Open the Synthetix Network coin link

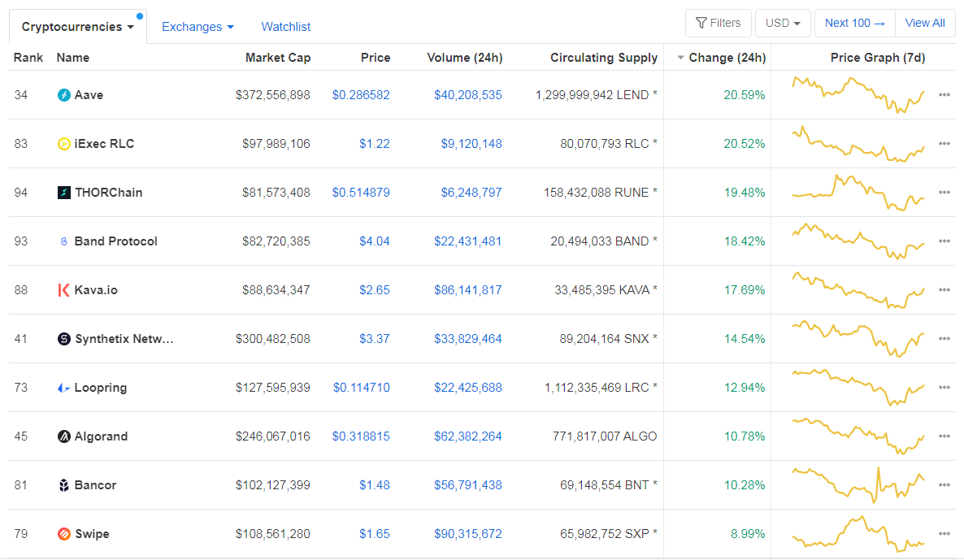[124, 339]
